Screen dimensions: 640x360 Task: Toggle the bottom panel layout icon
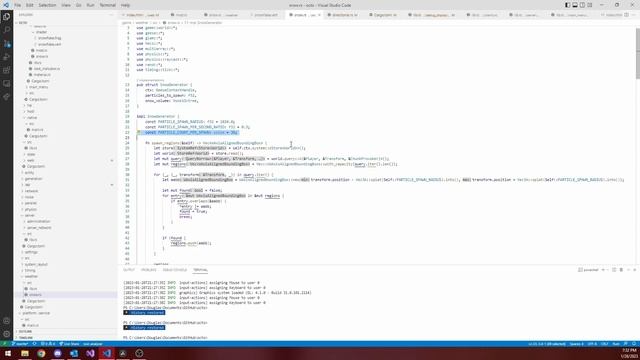click(575, 5)
